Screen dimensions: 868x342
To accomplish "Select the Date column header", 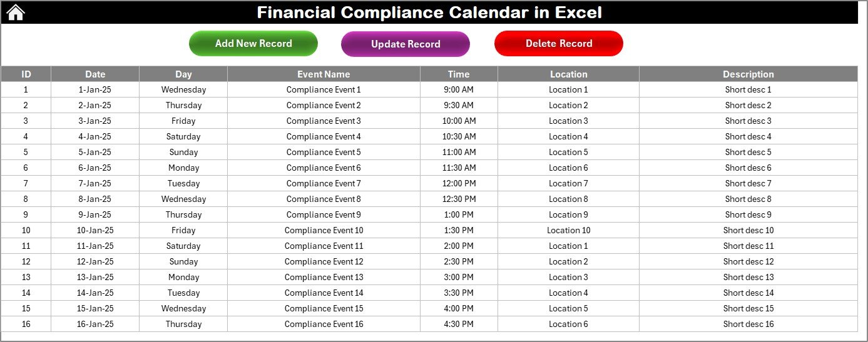I will pyautogui.click(x=95, y=74).
